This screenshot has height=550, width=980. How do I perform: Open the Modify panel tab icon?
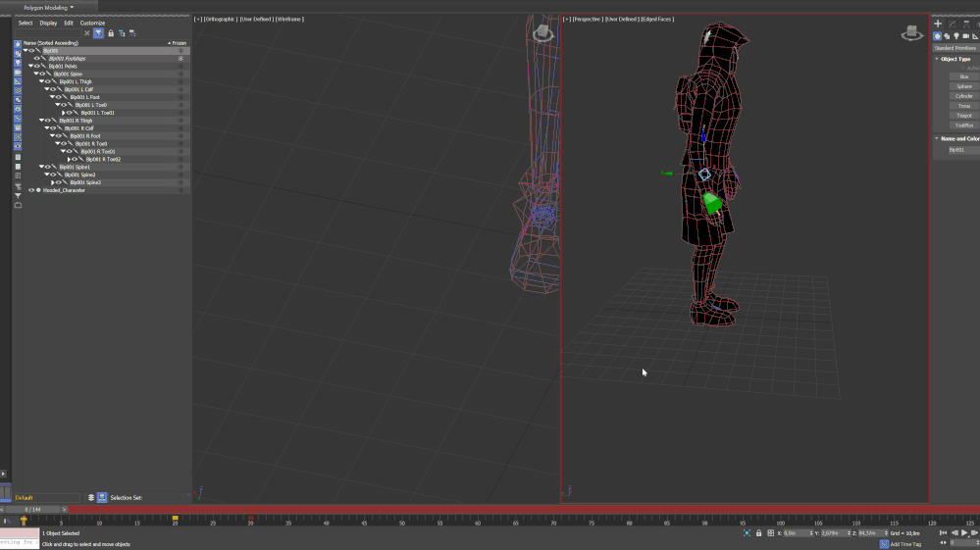point(952,24)
